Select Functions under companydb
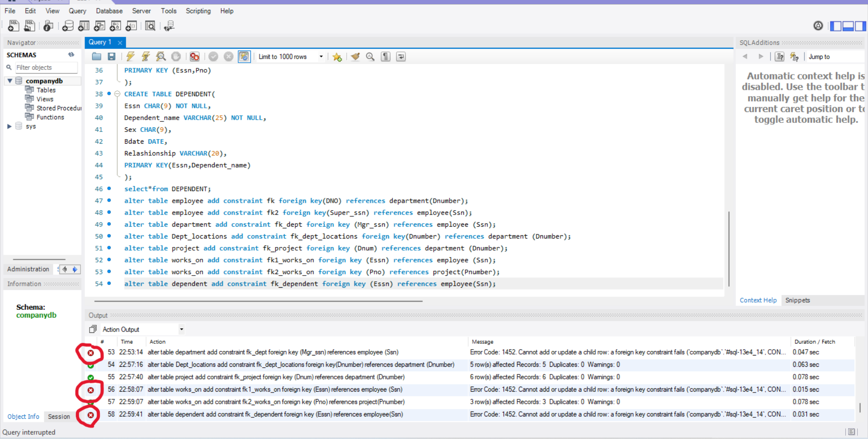This screenshot has width=868, height=439. (x=50, y=117)
